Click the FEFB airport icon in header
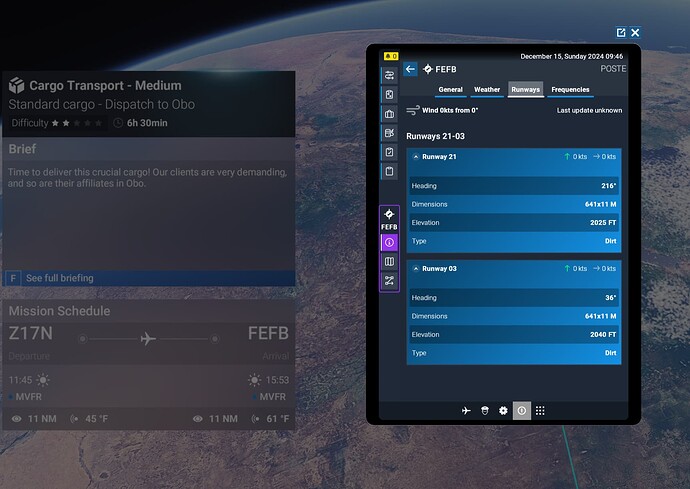This screenshot has width=690, height=489. click(x=428, y=69)
